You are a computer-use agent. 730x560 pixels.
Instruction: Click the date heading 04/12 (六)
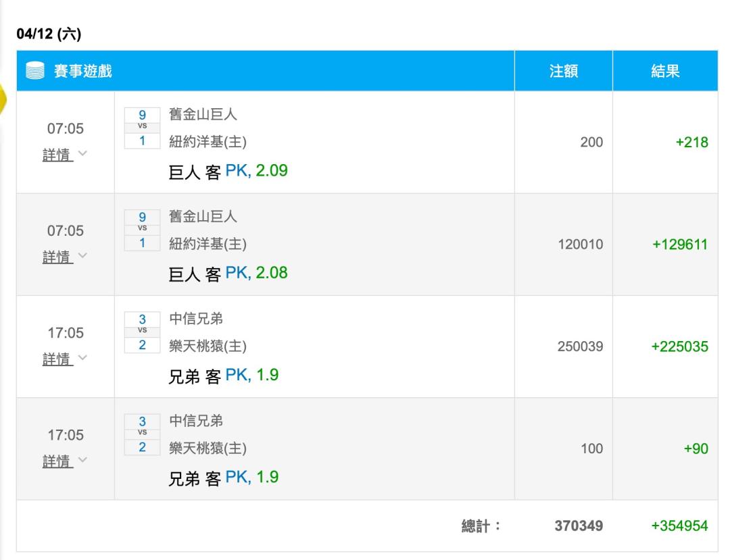(x=49, y=34)
